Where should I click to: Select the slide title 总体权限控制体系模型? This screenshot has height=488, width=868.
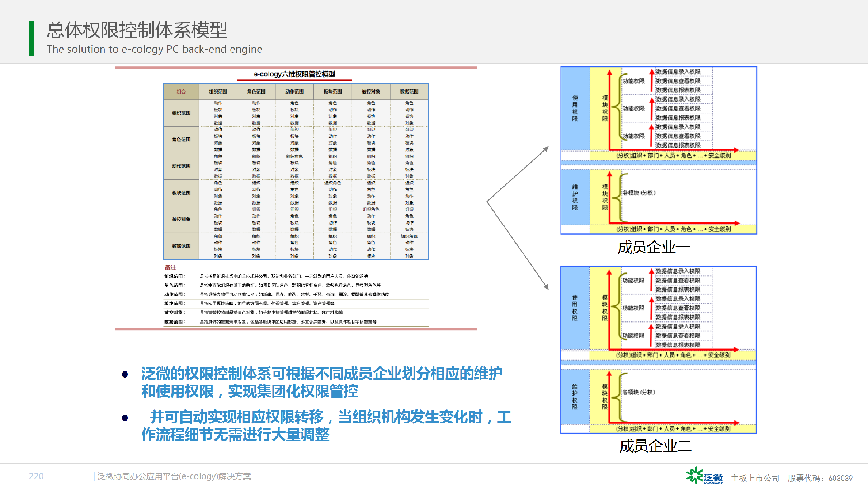click(137, 30)
